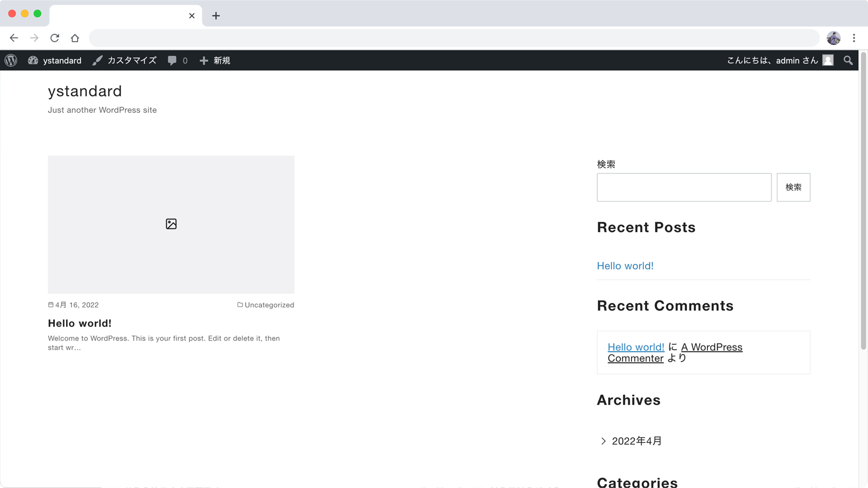
Task: Click Hello world! under Recent Posts
Action: click(625, 266)
